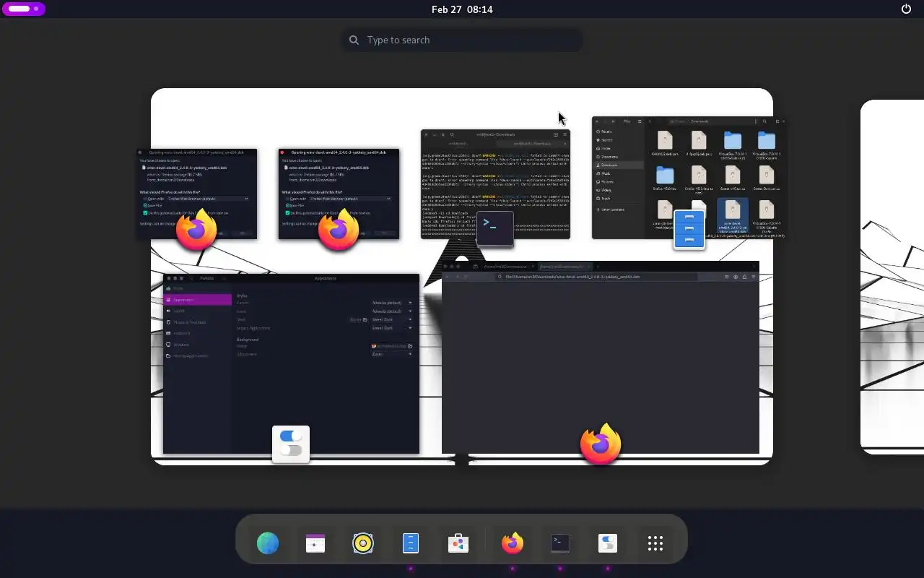Open Downloads in Files sidebar
This screenshot has height=578, width=924.
[617, 165]
